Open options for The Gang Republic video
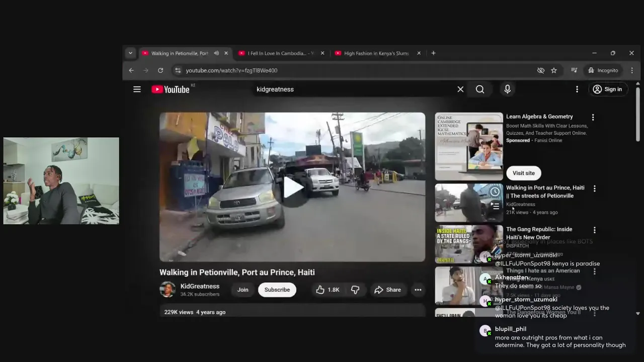 pos(594,230)
